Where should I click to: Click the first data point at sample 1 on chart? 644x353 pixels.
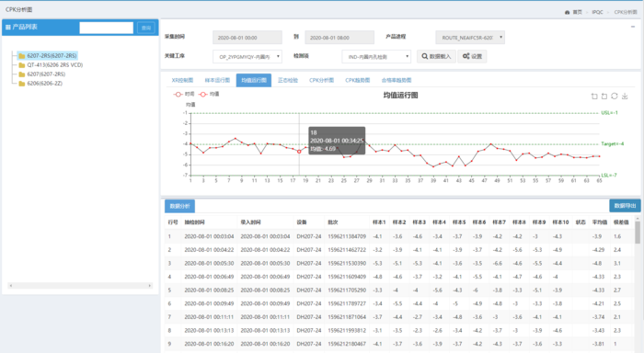(x=190, y=143)
